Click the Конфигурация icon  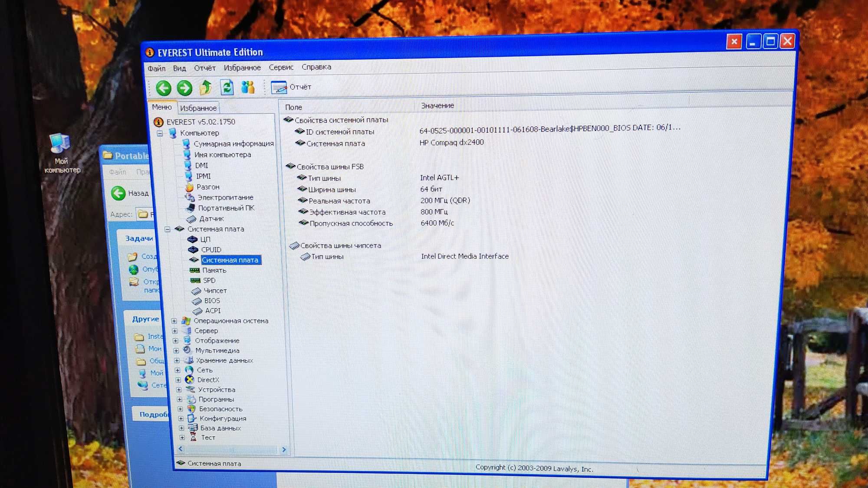(192, 418)
